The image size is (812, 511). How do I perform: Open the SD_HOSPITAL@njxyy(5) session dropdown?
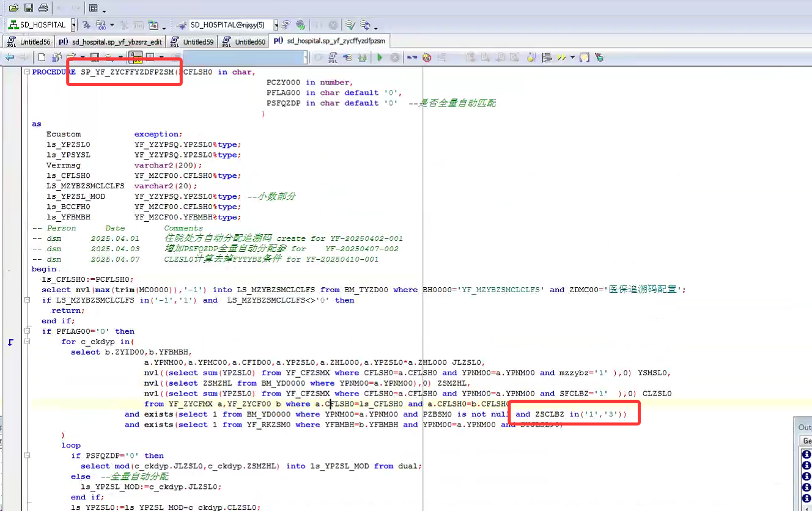coord(276,25)
